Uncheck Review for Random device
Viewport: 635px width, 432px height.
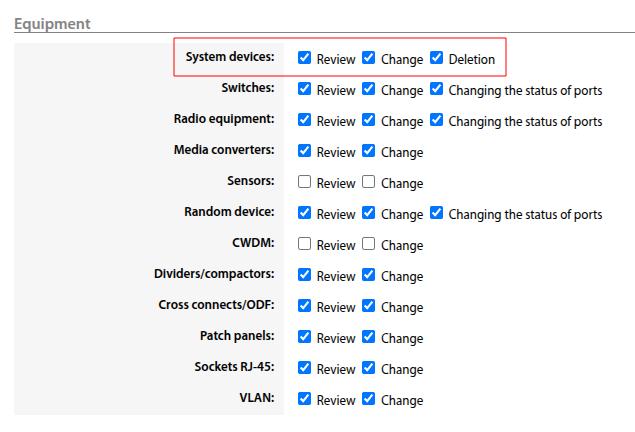coord(304,213)
